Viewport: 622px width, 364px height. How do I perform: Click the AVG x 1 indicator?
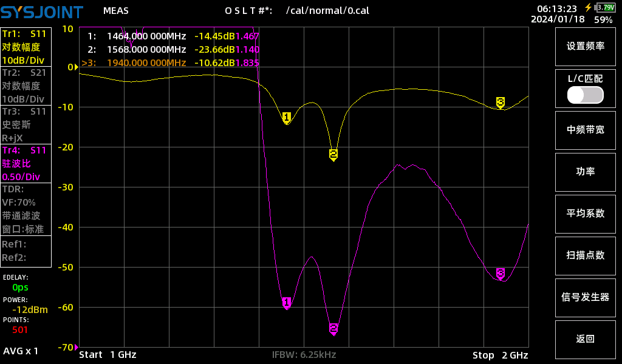click(21, 351)
